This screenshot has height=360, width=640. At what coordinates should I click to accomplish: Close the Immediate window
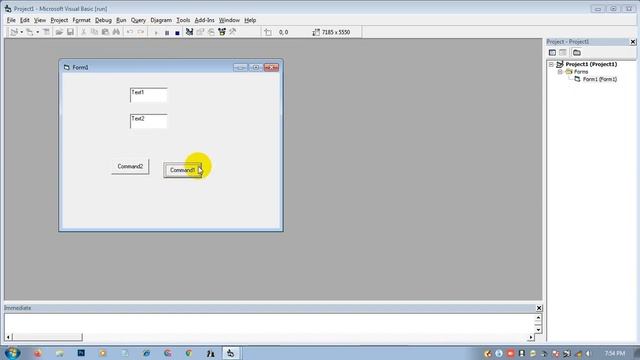tap(539, 308)
